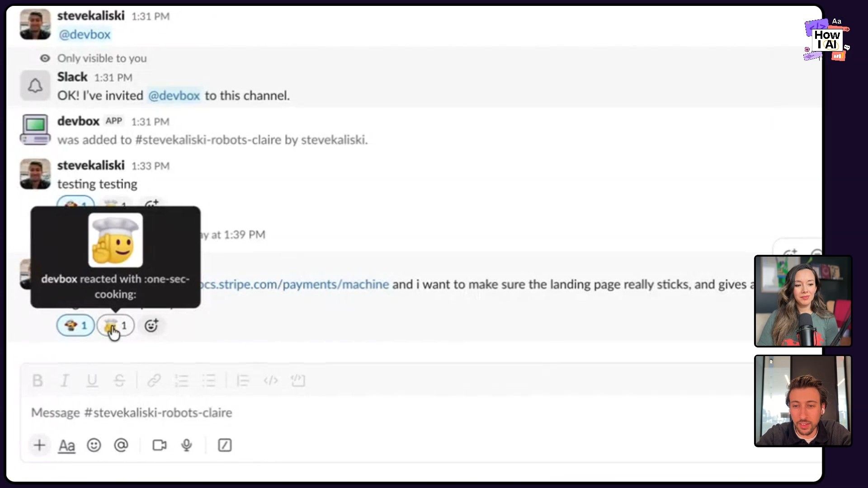
Task: Record a video clip
Action: [x=159, y=446]
